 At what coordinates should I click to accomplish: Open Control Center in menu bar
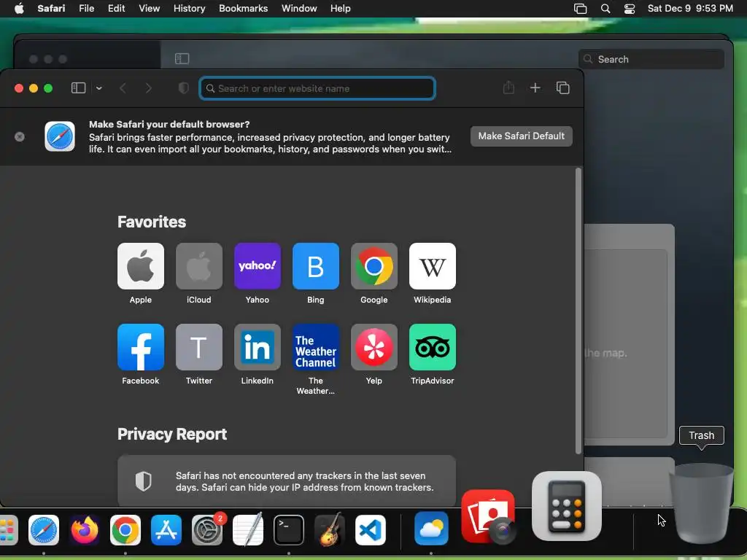pyautogui.click(x=630, y=9)
